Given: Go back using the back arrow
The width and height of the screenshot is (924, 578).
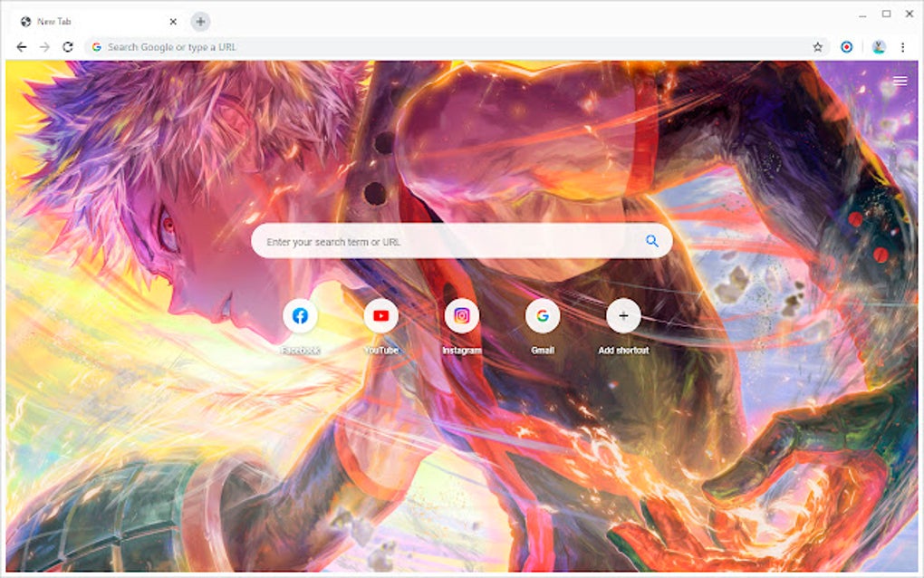Looking at the screenshot, I should click(22, 47).
